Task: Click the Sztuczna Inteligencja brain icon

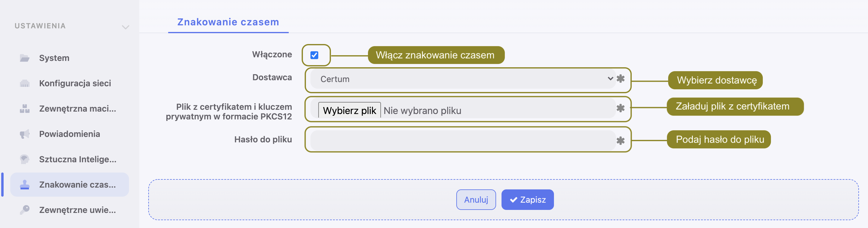Action: click(x=25, y=159)
